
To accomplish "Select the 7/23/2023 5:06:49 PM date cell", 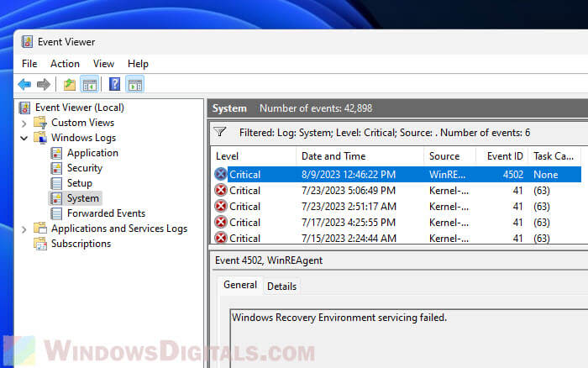I will click(349, 191).
